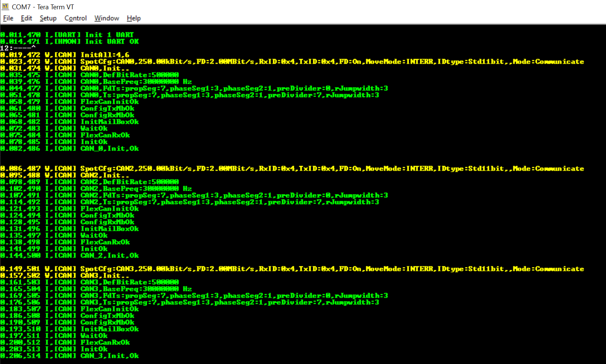Viewport: 606px width, 364px height.
Task: Click the yellow "SpotCfg:CAN3" configuration line
Action: tap(292, 269)
